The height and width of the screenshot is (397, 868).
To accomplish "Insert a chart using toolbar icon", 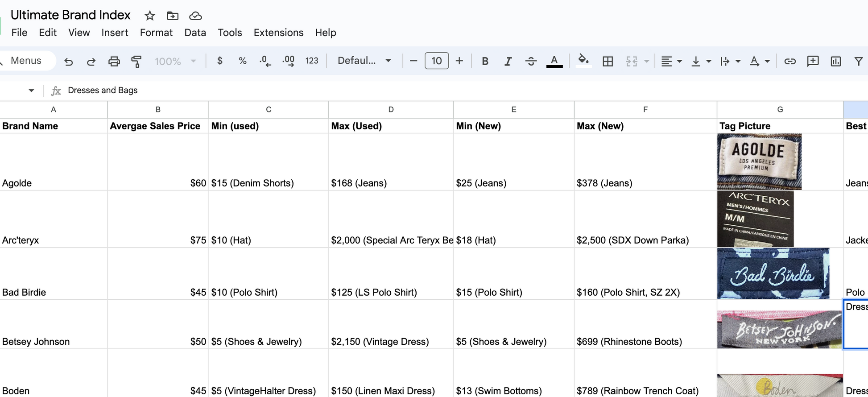I will 835,61.
